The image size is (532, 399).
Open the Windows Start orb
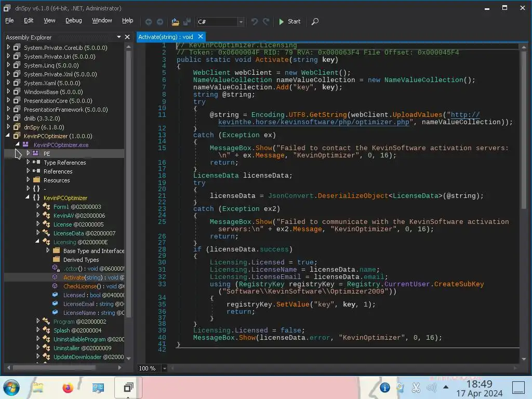pyautogui.click(x=11, y=388)
